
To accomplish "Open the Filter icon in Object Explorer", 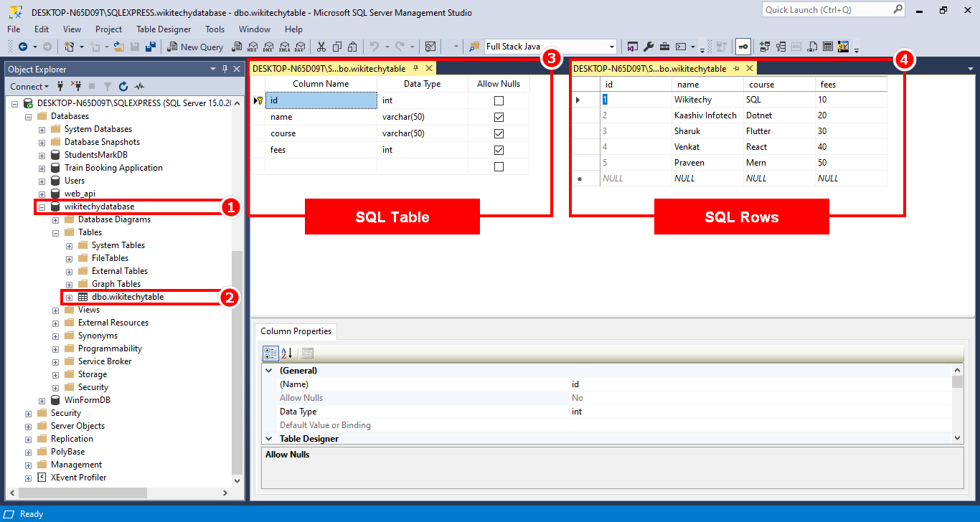I will [x=109, y=86].
